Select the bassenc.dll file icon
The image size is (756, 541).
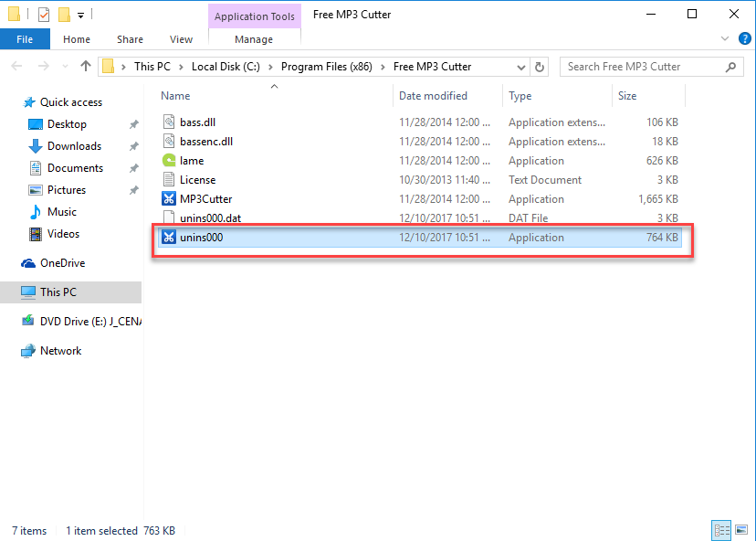point(169,141)
